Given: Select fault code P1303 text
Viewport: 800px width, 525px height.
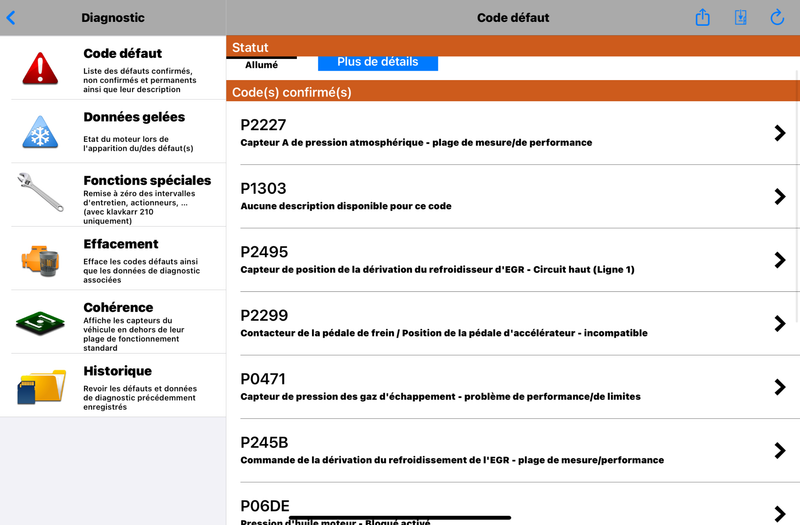Looking at the screenshot, I should (x=263, y=188).
